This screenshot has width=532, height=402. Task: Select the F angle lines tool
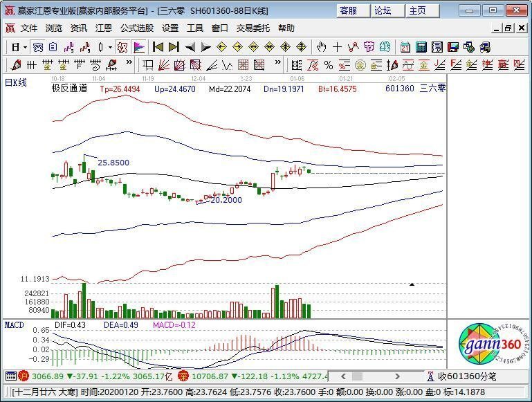[456, 65]
